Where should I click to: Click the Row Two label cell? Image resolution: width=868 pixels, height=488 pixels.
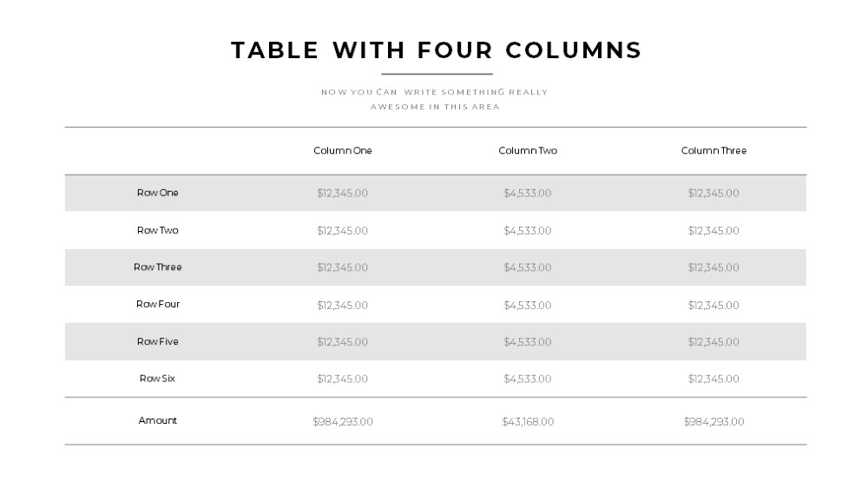[158, 230]
